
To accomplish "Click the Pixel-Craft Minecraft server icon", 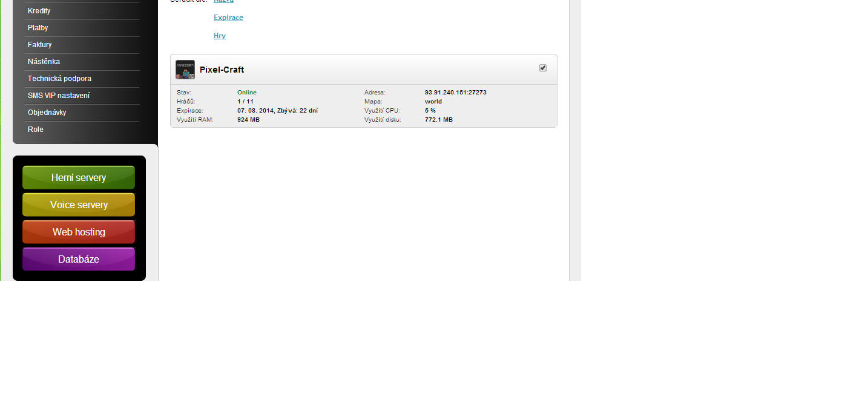I will (x=185, y=69).
